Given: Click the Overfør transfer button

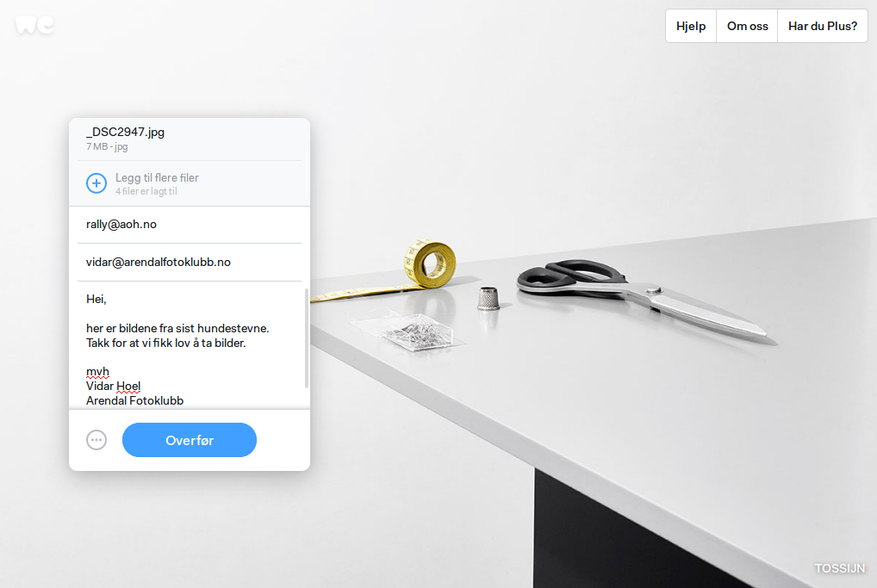Looking at the screenshot, I should click(x=189, y=441).
